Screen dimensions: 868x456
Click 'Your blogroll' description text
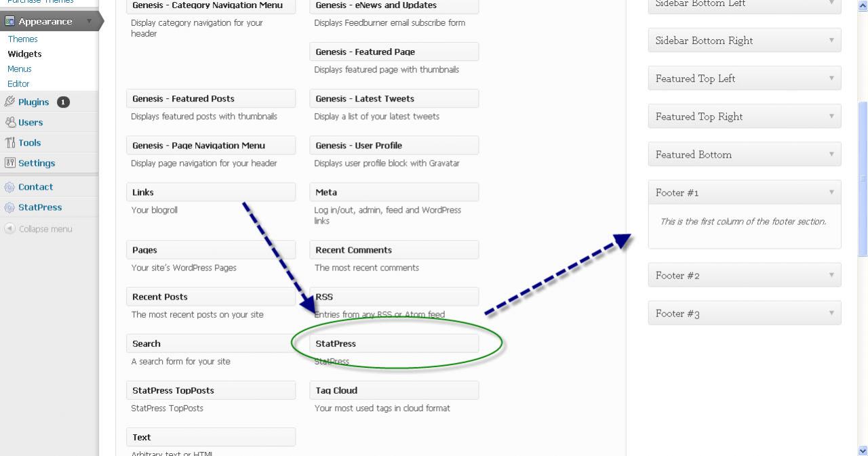(x=155, y=210)
